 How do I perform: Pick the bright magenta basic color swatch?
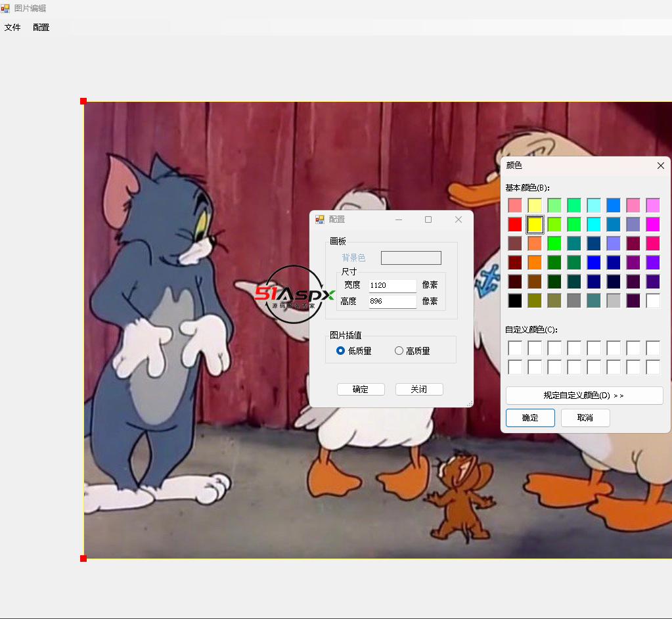[653, 224]
